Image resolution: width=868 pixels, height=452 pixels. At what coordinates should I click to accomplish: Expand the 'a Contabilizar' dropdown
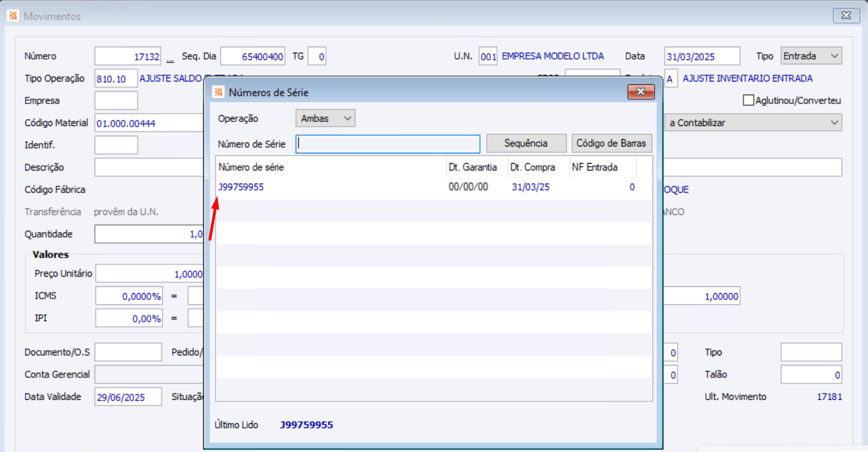pos(753,123)
